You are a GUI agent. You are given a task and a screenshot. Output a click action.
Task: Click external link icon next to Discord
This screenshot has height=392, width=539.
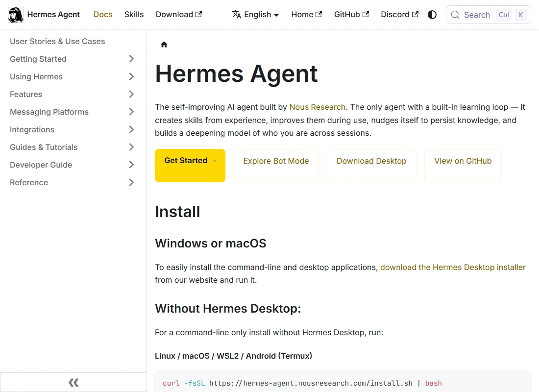tap(415, 14)
